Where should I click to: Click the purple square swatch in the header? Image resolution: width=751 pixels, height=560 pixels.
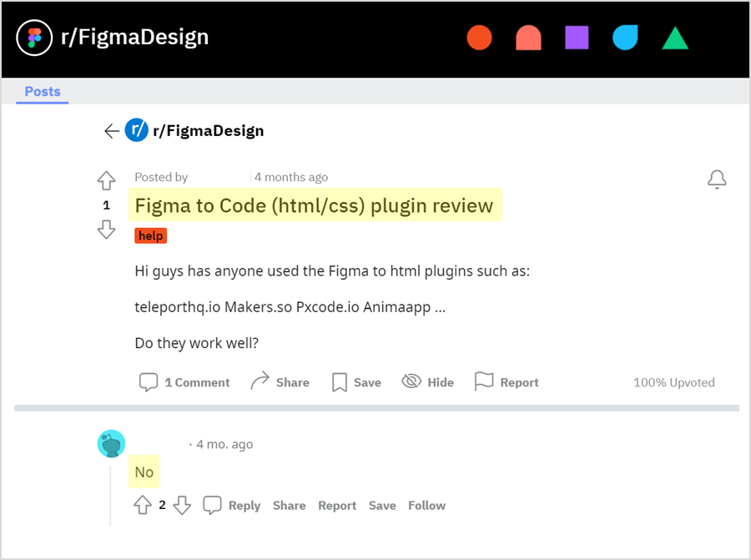click(x=577, y=37)
